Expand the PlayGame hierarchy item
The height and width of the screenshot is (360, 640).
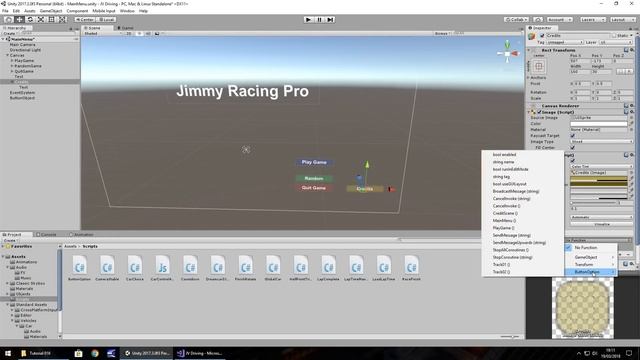[x=12, y=60]
